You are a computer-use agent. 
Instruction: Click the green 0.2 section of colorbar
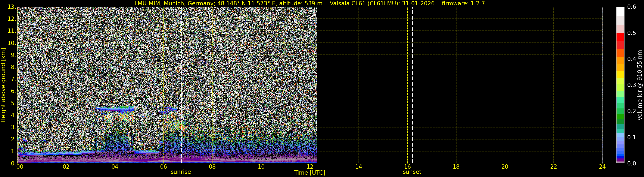(x=620, y=111)
